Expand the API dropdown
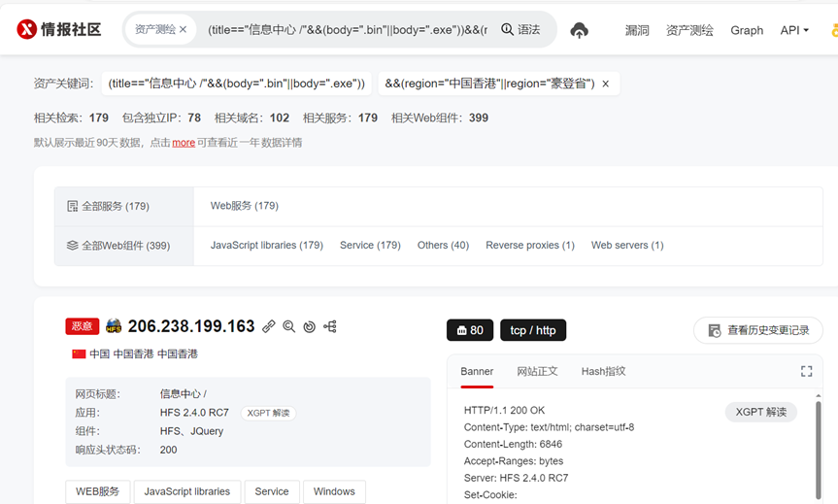 click(x=794, y=30)
